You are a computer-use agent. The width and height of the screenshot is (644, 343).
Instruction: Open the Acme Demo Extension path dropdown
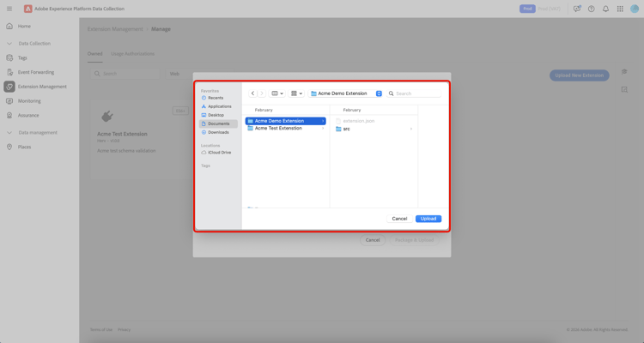(x=346, y=93)
